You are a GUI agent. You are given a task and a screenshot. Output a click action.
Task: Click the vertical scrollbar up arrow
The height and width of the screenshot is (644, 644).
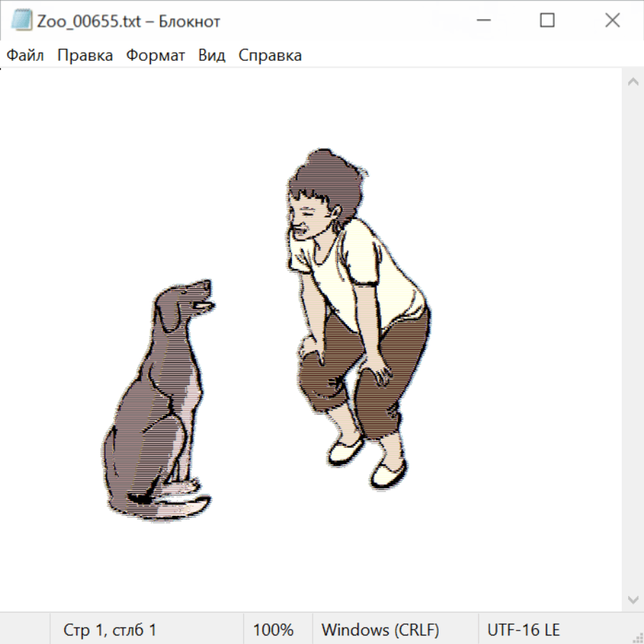(x=633, y=82)
